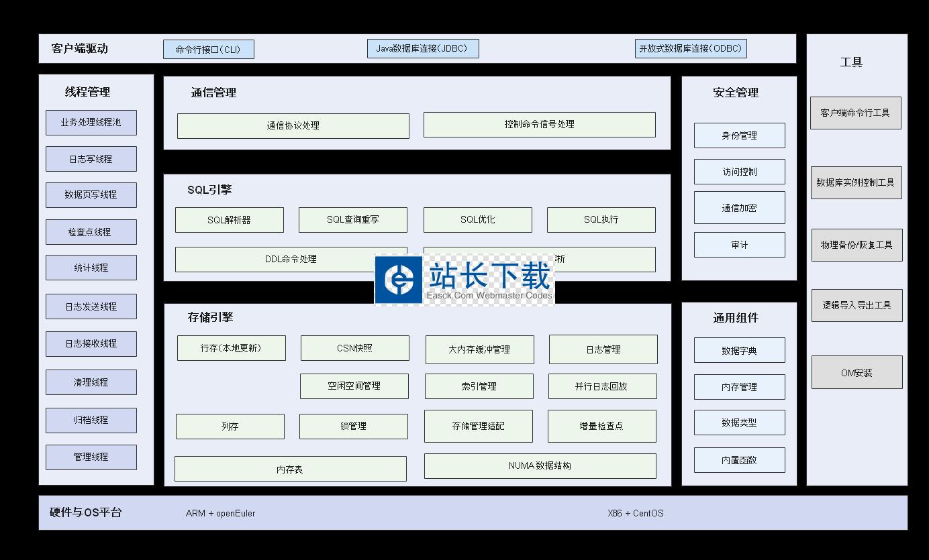Click the 检查点线程 block
The width and height of the screenshot is (929, 560).
click(x=91, y=232)
